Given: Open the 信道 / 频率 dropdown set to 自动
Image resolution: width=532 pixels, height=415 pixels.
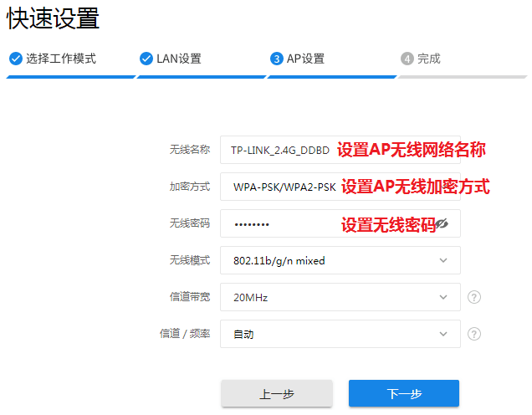Looking at the screenshot, I should tap(340, 334).
